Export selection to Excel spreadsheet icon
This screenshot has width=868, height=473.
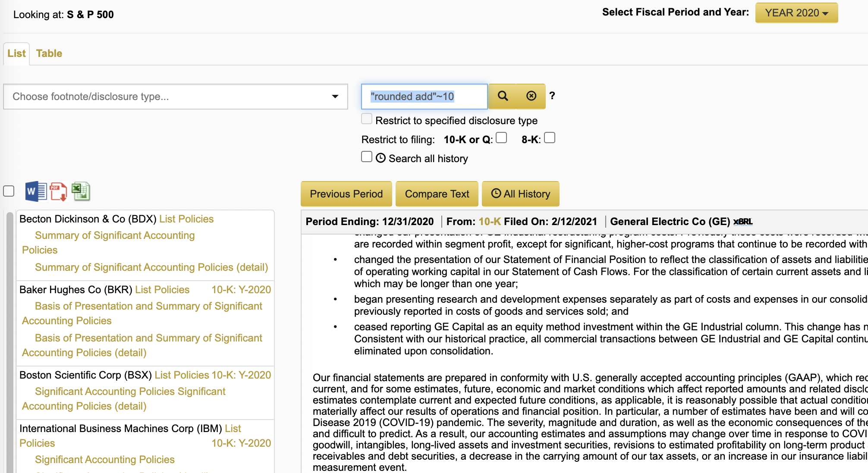(81, 191)
